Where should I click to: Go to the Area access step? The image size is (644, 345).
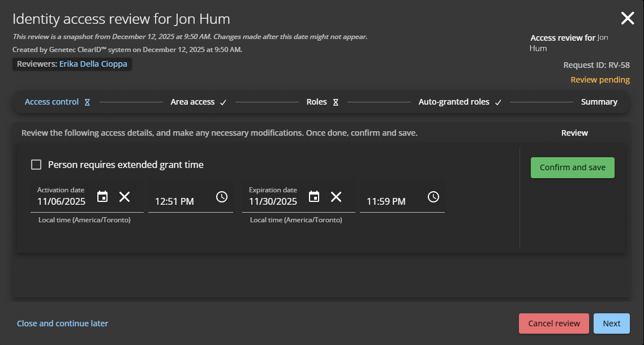coord(192,102)
